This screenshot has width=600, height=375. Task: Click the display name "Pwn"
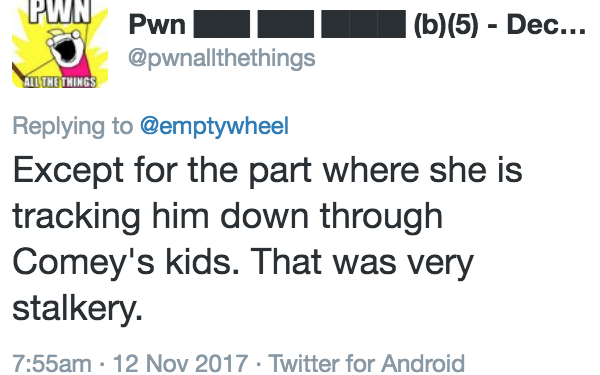[x=157, y=24]
